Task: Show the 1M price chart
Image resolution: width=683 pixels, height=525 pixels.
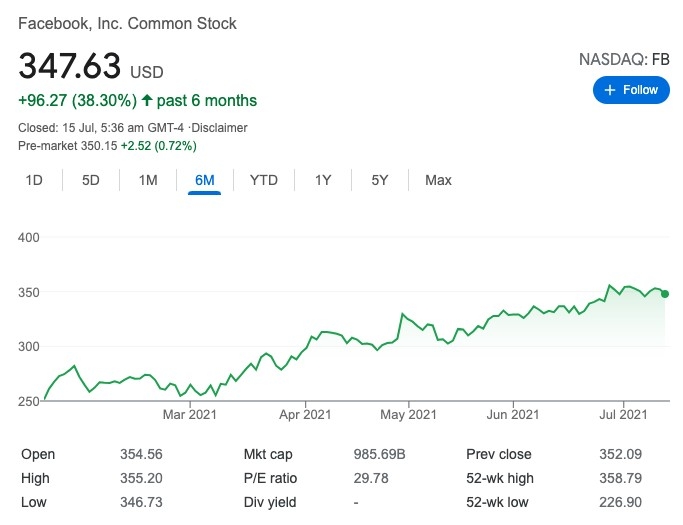Action: click(x=148, y=180)
